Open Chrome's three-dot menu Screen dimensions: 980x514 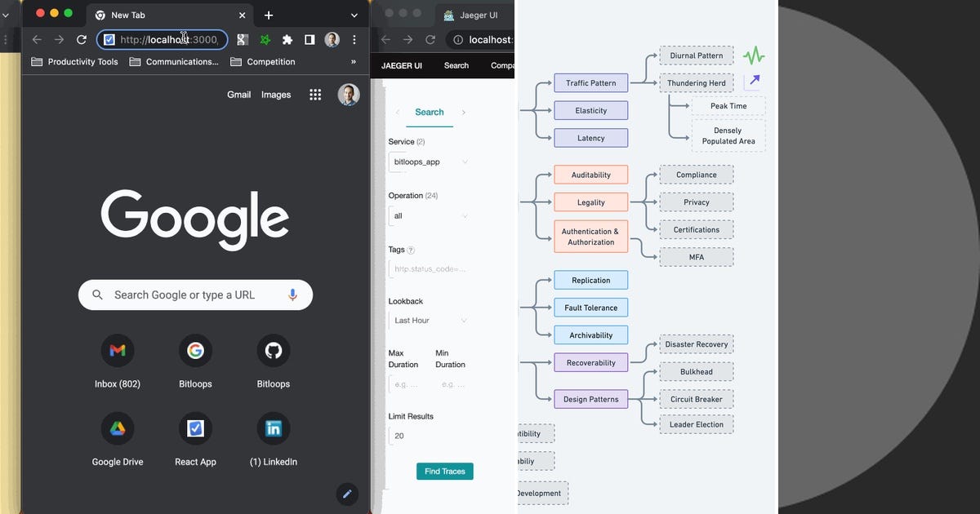pos(354,38)
